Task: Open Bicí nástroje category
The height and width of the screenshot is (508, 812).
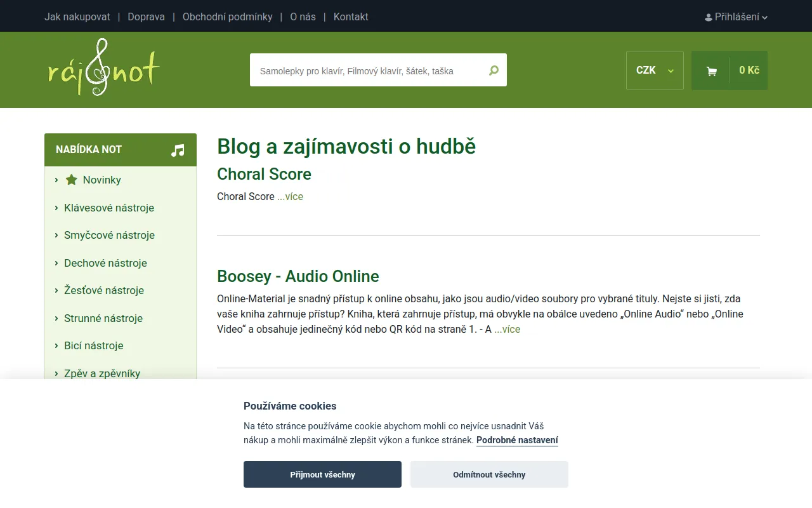Action: (x=93, y=345)
